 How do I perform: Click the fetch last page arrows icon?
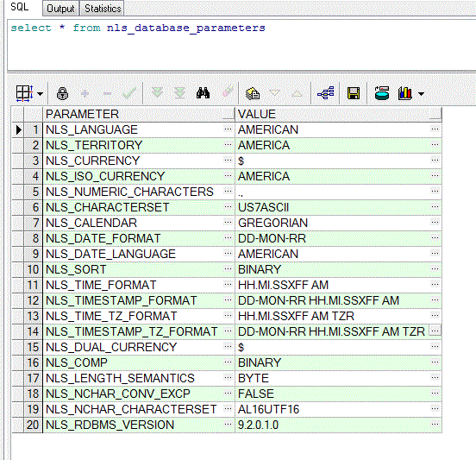(x=179, y=93)
